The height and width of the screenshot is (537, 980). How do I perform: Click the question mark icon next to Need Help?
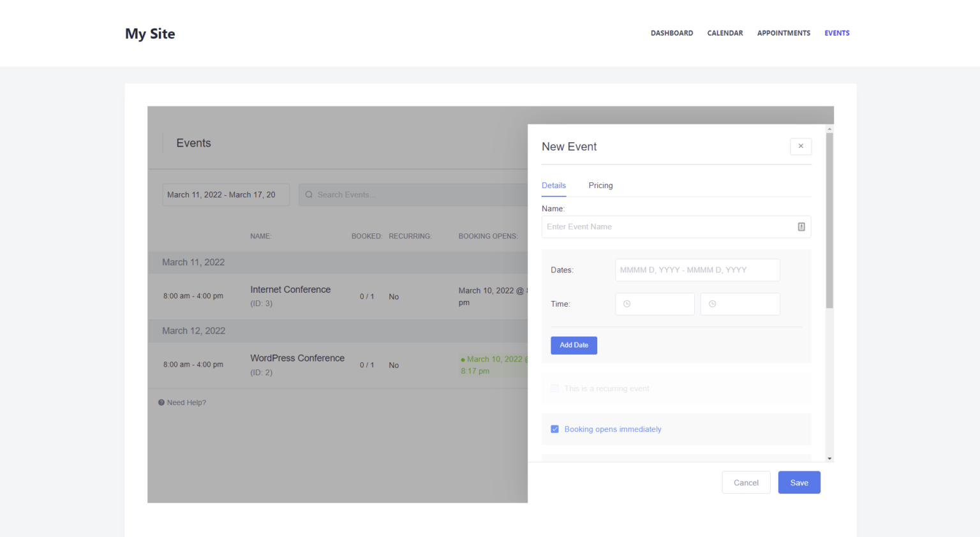coord(161,402)
